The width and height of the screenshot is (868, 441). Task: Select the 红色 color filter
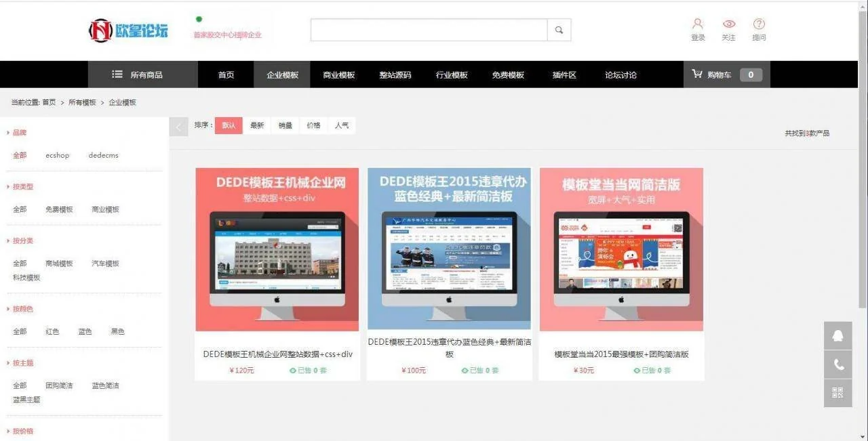coord(52,331)
